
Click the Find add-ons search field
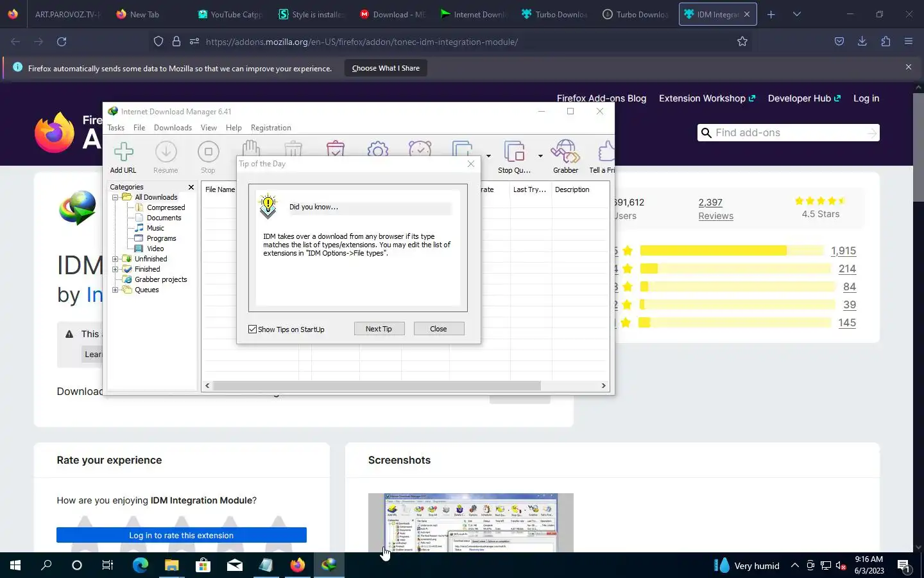(789, 133)
